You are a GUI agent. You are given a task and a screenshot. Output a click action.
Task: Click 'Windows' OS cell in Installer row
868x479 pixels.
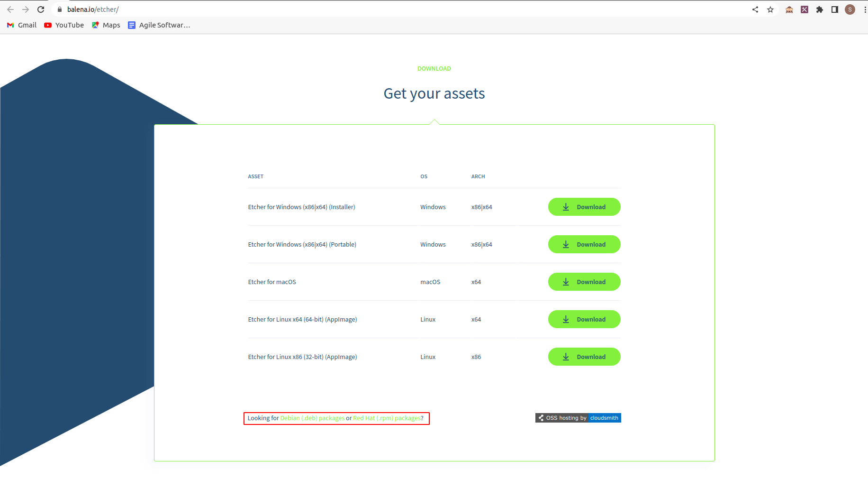[433, 207]
